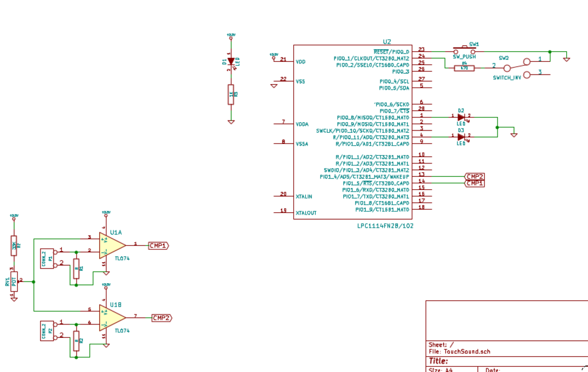The image size is (588, 372).
Task: Select the PIO0_5/SDA pin label
Action: 394,88
